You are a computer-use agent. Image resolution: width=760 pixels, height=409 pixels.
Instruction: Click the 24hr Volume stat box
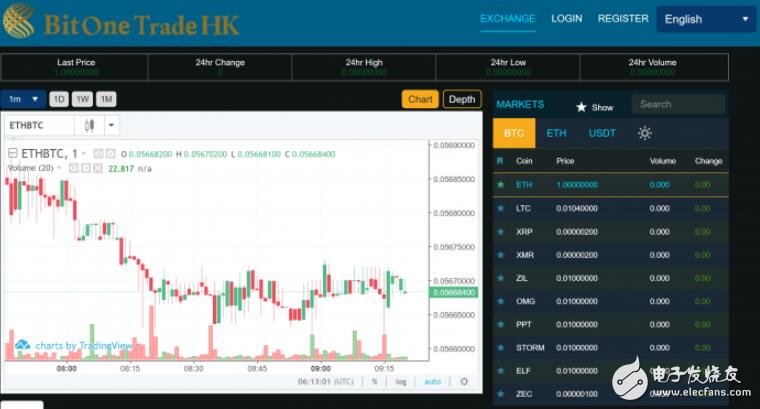click(x=653, y=67)
